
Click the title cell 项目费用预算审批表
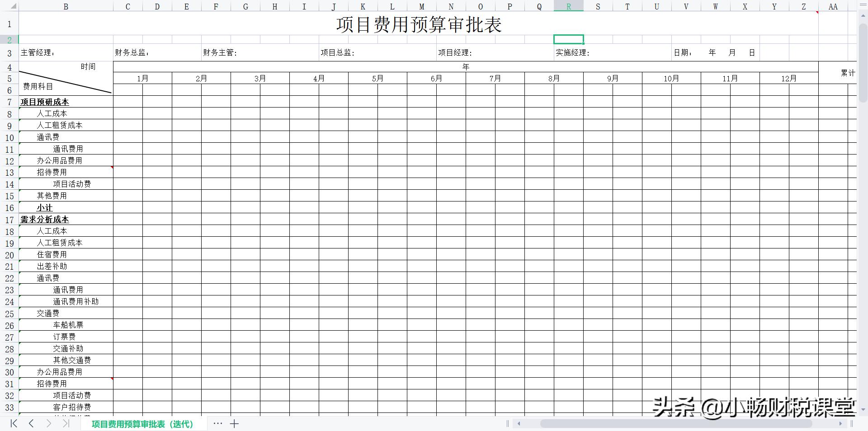[x=420, y=25]
